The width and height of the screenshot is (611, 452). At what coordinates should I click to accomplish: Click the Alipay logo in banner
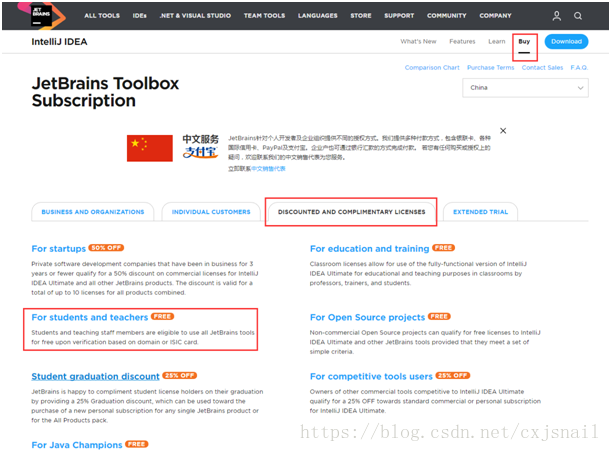point(200,152)
